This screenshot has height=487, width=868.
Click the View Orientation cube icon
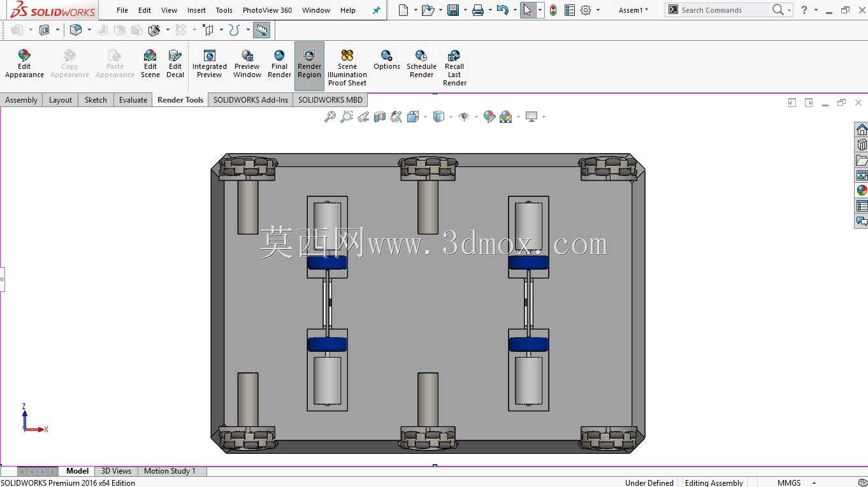[412, 117]
